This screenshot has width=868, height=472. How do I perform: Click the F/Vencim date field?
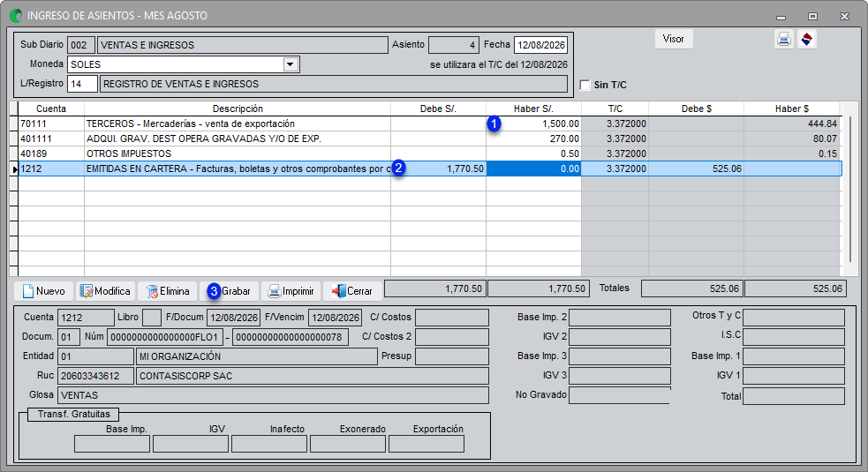[x=335, y=318]
